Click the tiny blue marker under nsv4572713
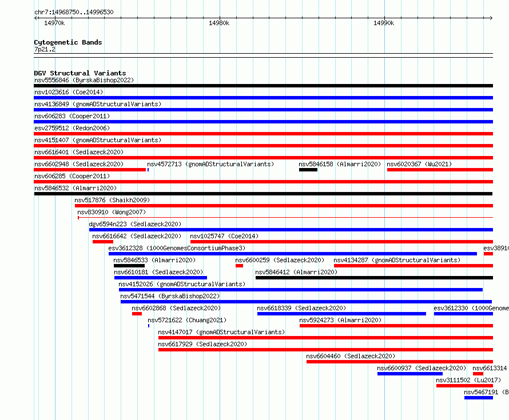The image size is (509, 420). 148,170
